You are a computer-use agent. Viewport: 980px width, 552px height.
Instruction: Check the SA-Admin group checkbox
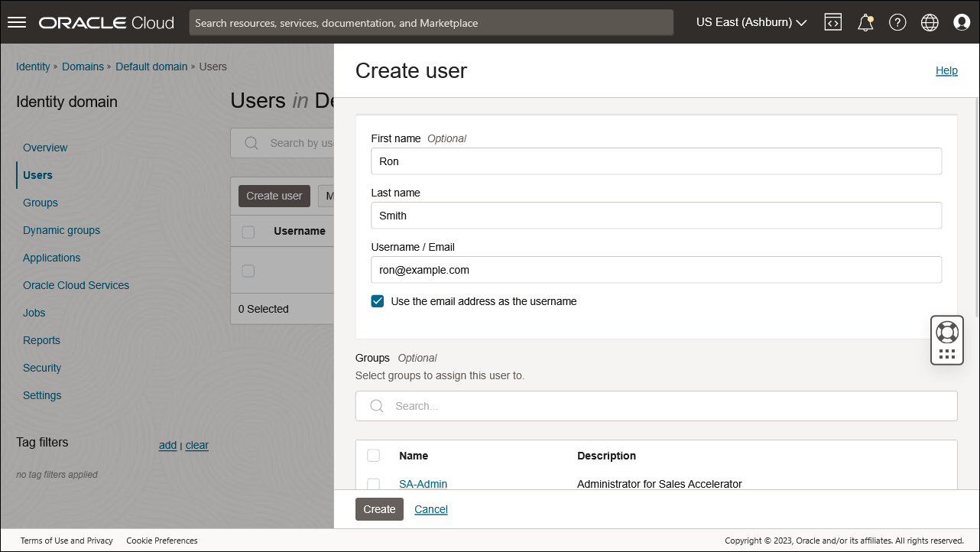tap(373, 484)
